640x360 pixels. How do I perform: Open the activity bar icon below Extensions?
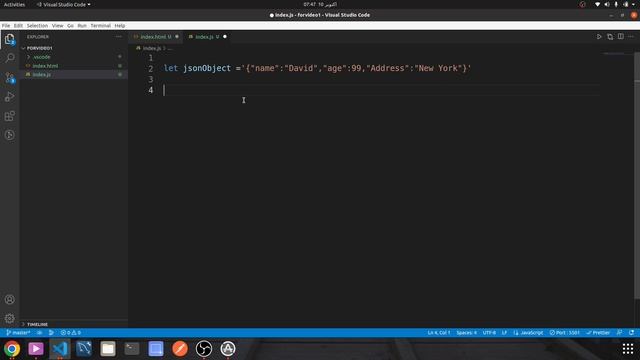pos(9,135)
